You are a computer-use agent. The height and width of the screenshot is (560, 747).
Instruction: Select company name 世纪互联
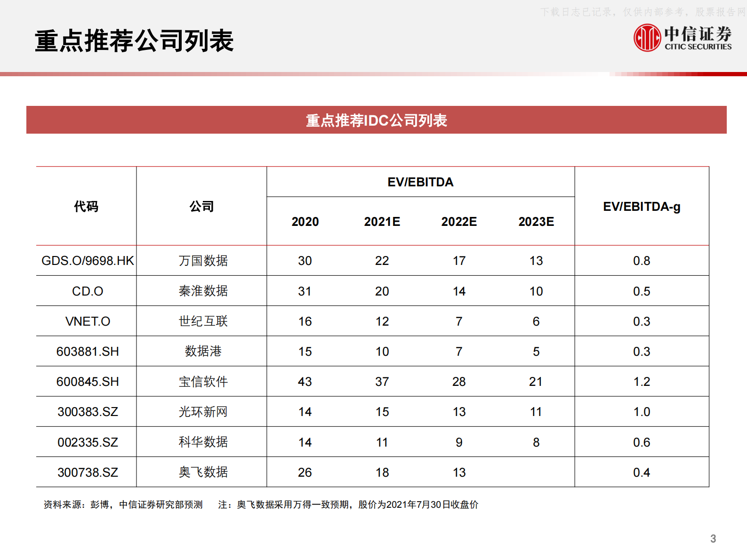point(203,321)
